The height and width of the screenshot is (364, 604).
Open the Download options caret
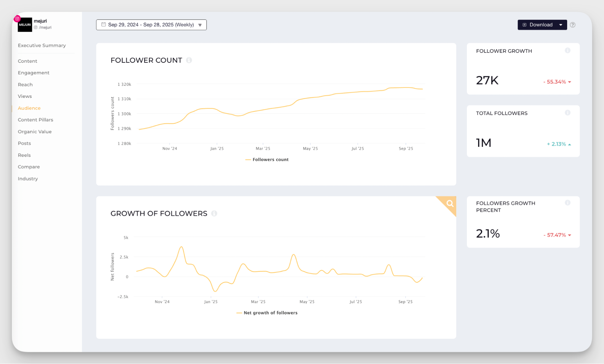click(560, 25)
